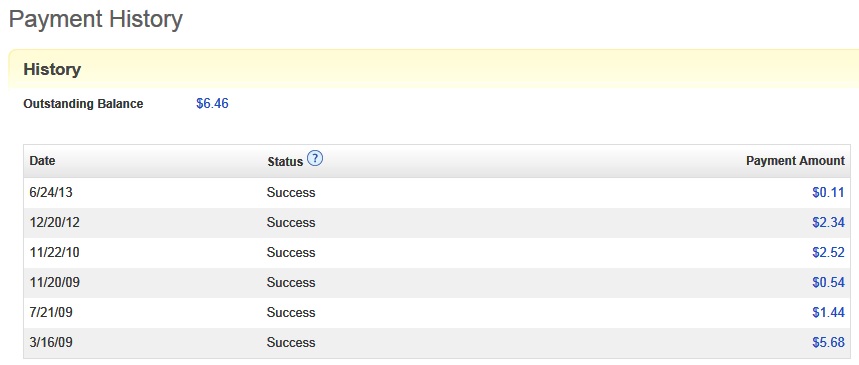Image resolution: width=859 pixels, height=365 pixels.
Task: Open the $2.34 payment amount link
Action: [x=828, y=223]
